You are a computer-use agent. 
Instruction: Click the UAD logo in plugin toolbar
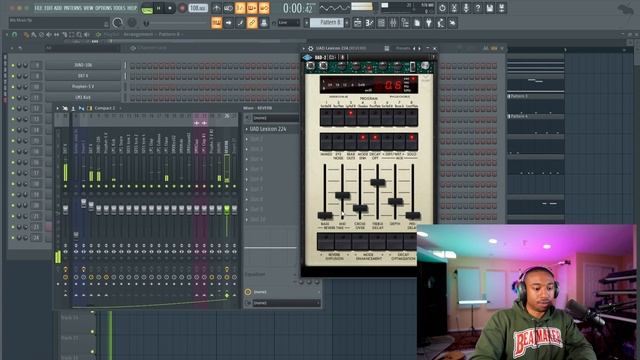pyautogui.click(x=307, y=57)
